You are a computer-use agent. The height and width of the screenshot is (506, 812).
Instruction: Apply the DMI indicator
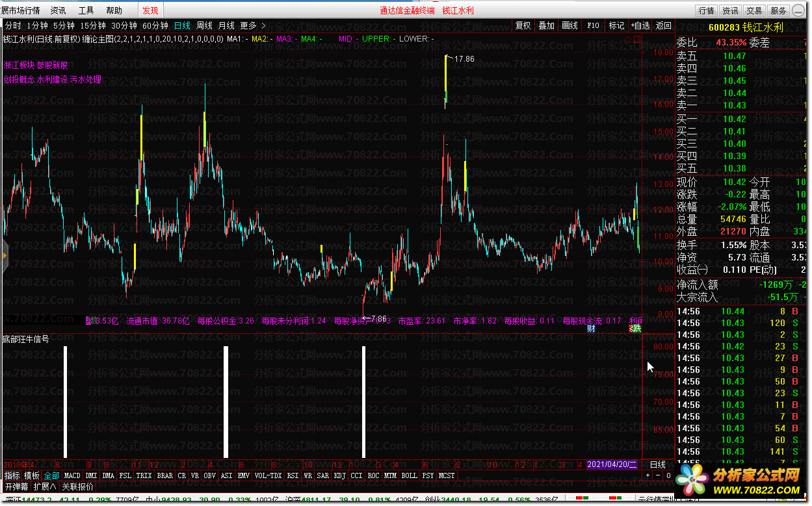coord(91,475)
